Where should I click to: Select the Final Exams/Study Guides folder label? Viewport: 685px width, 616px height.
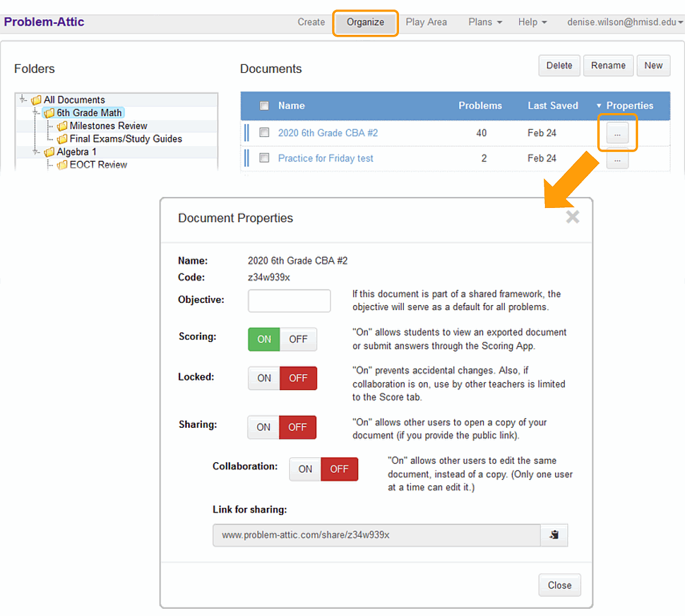[126, 139]
